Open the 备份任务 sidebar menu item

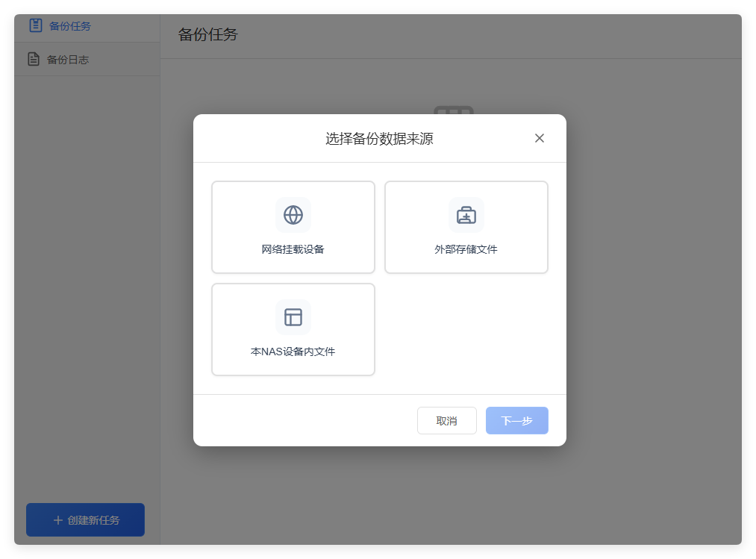pyautogui.click(x=70, y=26)
